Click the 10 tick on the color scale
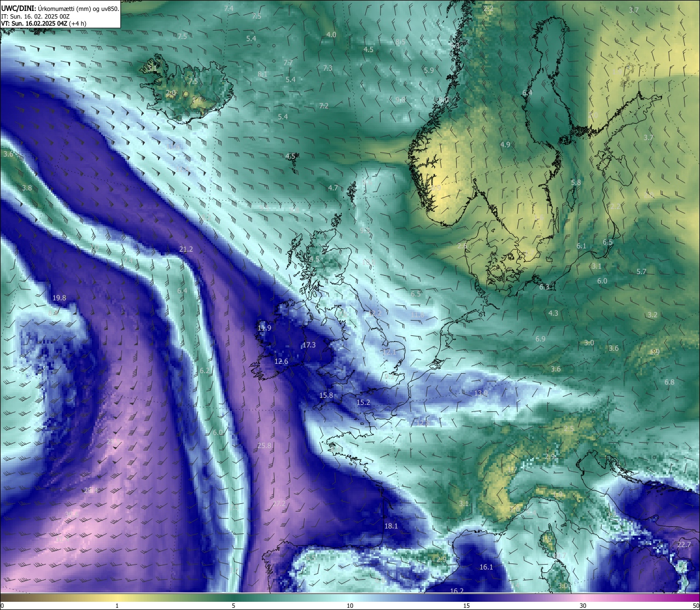The image size is (700, 610). [350, 606]
